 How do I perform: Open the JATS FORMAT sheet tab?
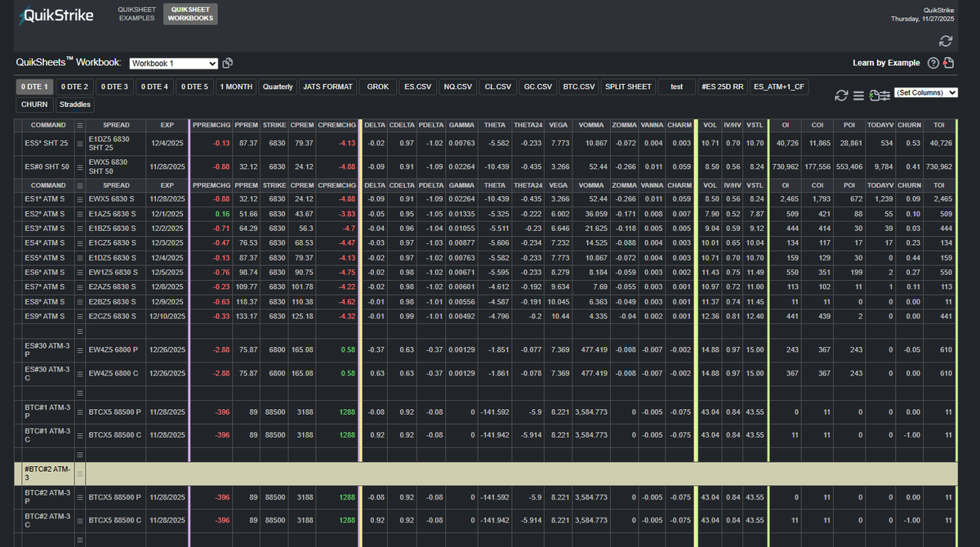pos(328,87)
